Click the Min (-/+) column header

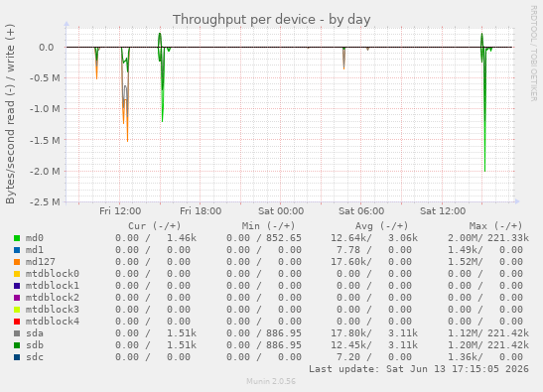click(x=268, y=226)
